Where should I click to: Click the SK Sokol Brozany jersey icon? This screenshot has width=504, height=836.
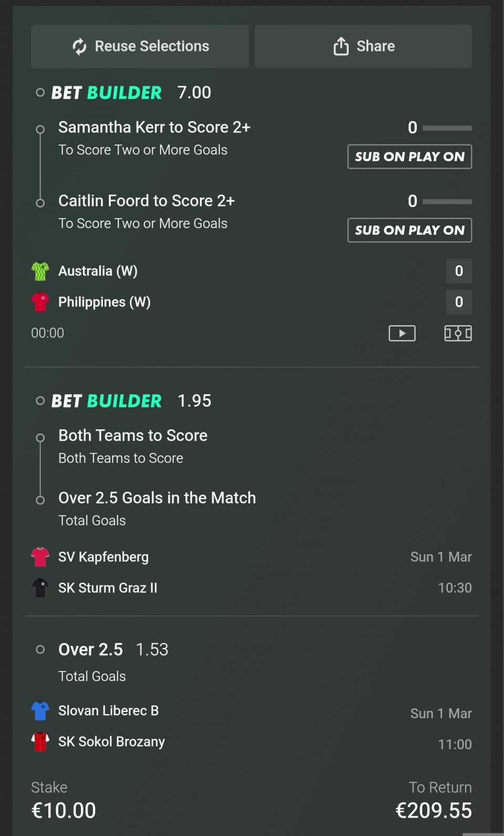pos(40,742)
